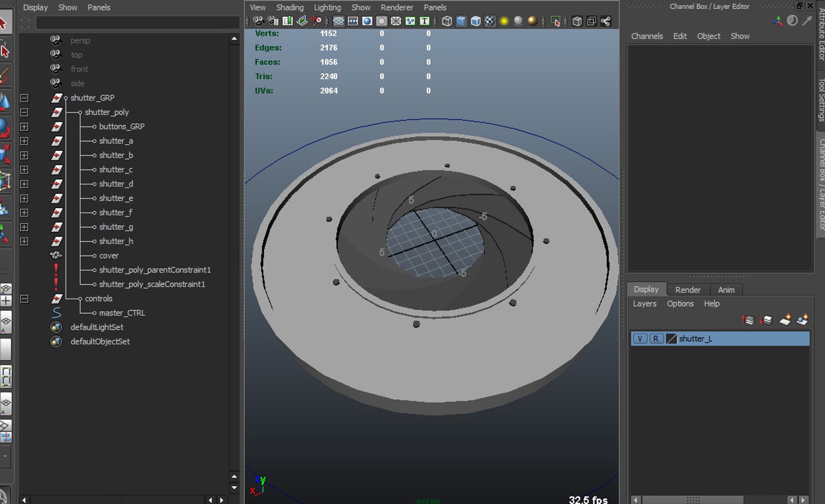
Task: Expand the shutter_a node in outliner
Action: point(24,141)
